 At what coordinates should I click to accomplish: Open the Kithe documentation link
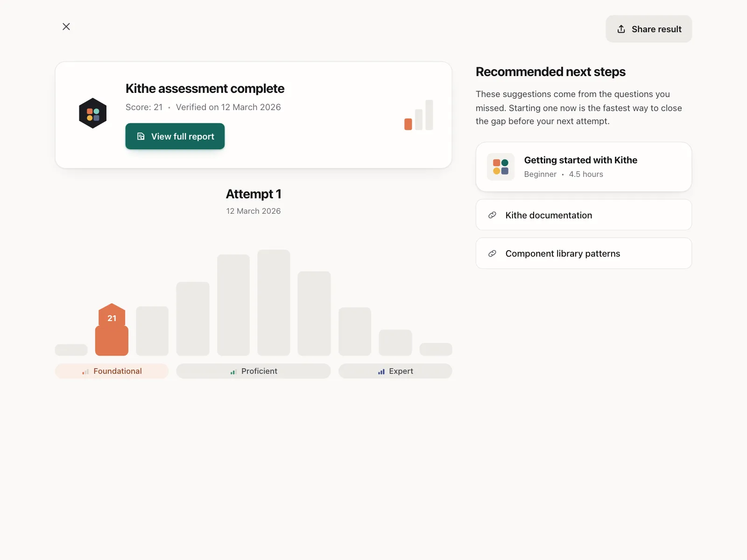click(x=584, y=215)
